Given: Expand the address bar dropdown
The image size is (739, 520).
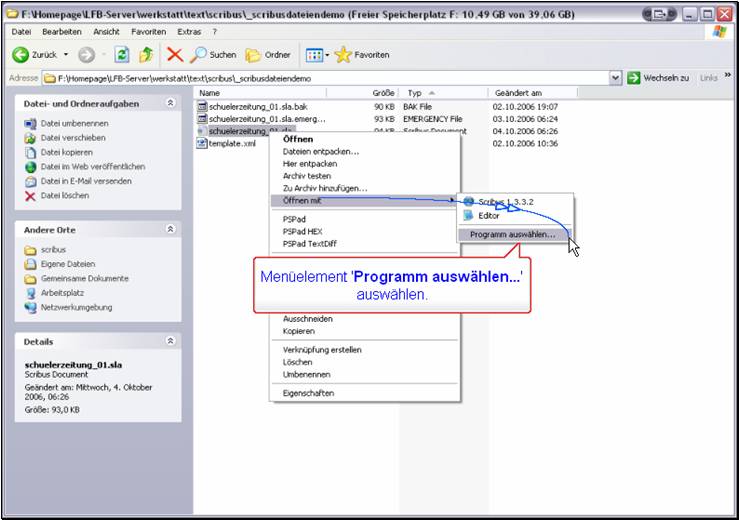Looking at the screenshot, I should (615, 78).
